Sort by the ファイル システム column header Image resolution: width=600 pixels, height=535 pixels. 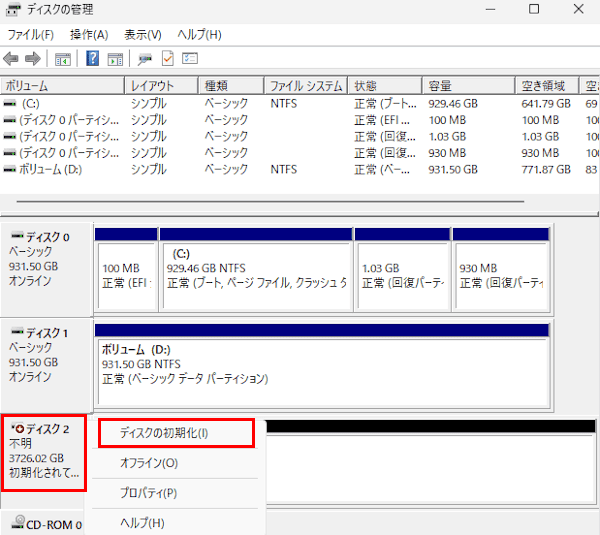(306, 85)
